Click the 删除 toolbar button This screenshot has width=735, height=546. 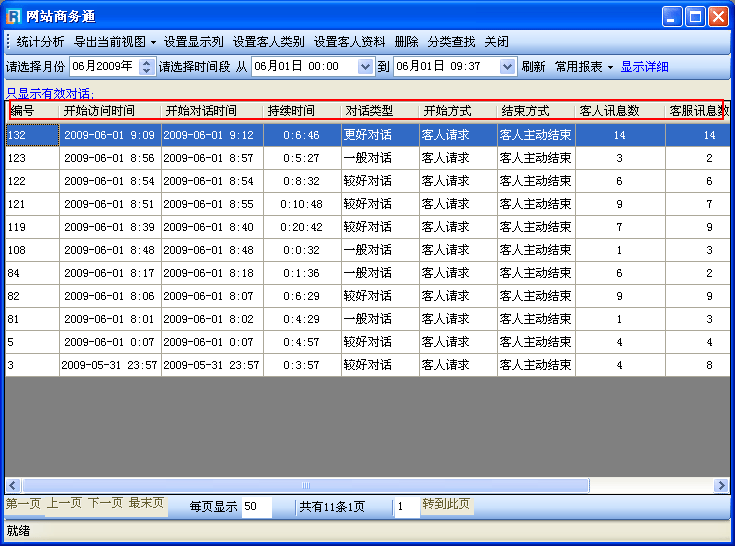coord(406,42)
